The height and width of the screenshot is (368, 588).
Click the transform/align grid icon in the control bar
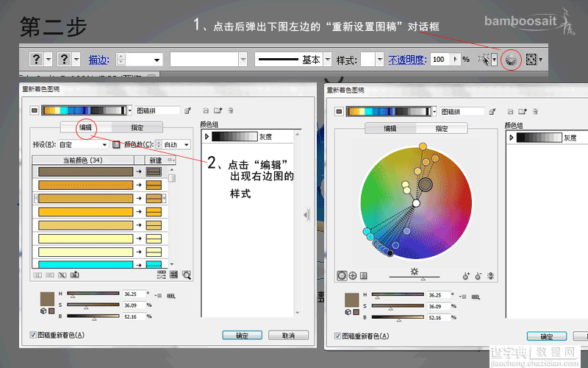(x=531, y=60)
